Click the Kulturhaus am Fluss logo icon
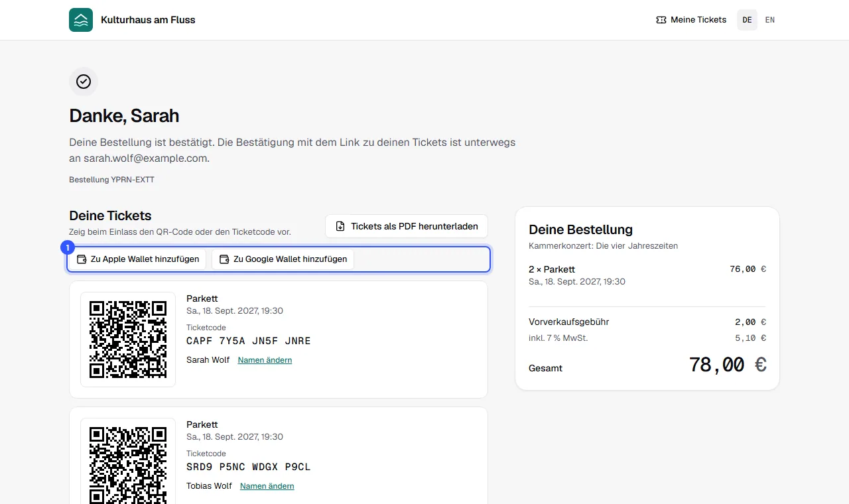This screenshot has width=849, height=504. [81, 20]
